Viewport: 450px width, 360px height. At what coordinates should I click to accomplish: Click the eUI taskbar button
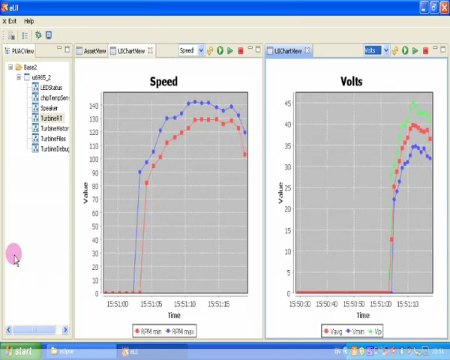point(152,351)
